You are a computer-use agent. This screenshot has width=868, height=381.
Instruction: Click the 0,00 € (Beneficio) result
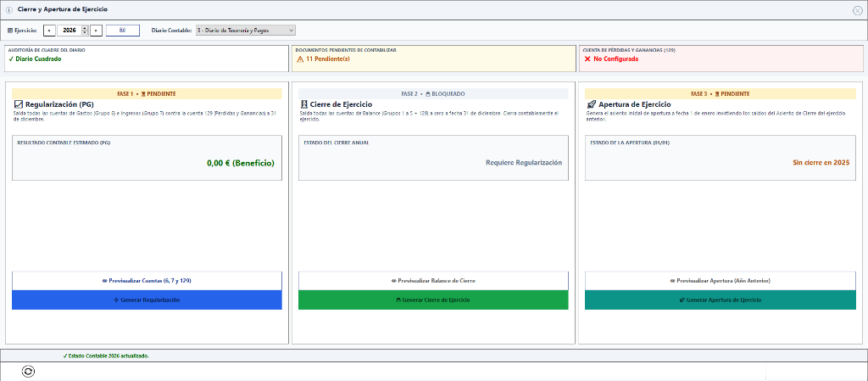[x=240, y=164]
